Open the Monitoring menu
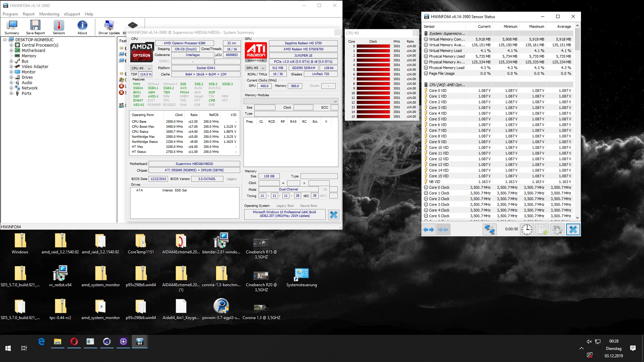 click(x=49, y=14)
